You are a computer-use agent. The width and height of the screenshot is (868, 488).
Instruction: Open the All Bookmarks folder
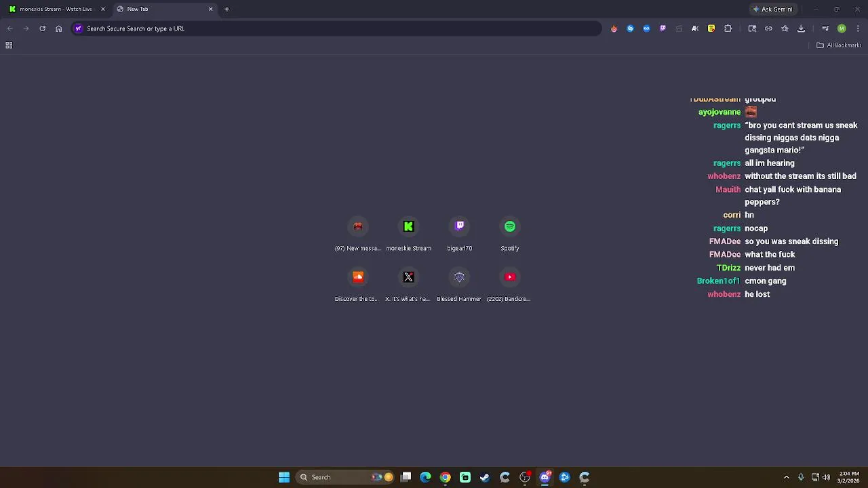tap(839, 45)
